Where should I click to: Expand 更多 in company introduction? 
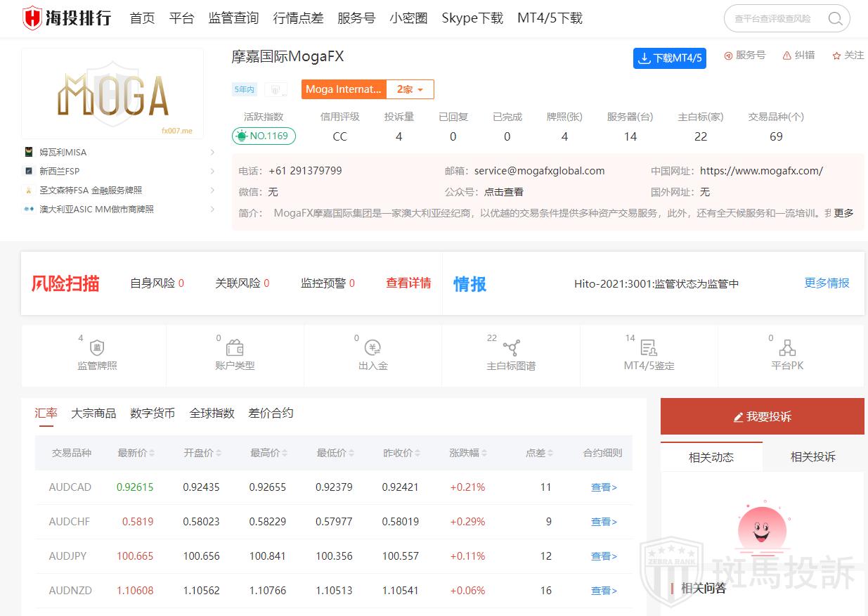click(843, 213)
